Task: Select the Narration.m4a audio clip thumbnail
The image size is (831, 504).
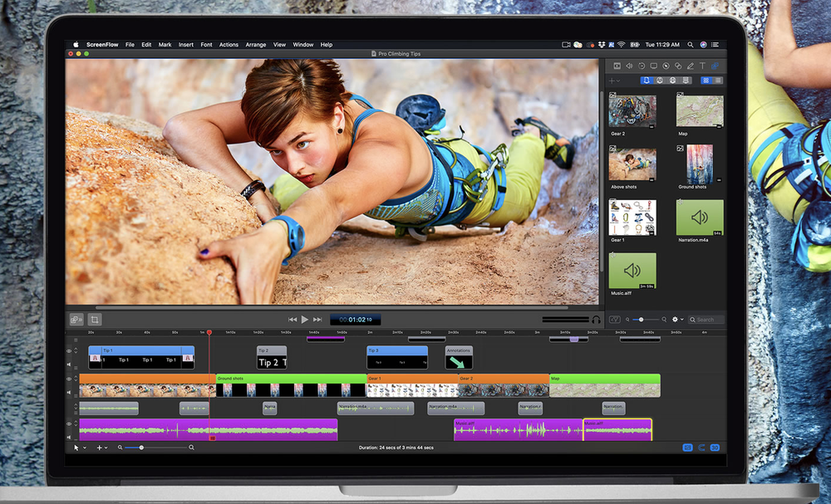Action: [x=699, y=218]
